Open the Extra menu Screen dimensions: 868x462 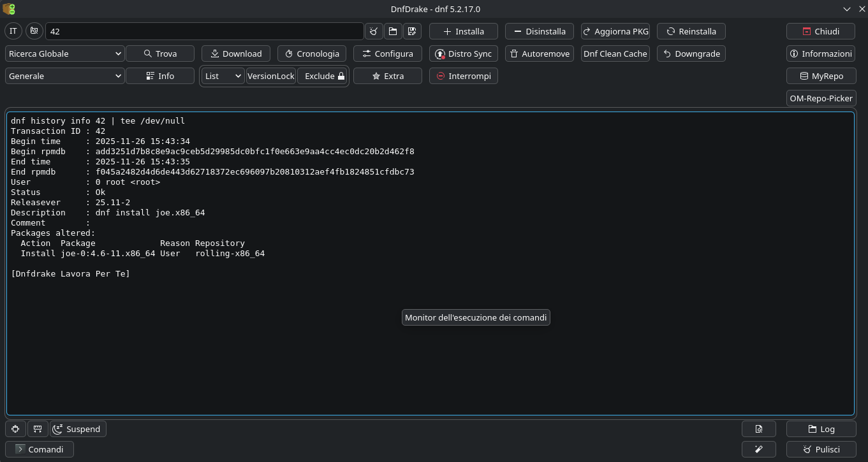[x=387, y=76]
